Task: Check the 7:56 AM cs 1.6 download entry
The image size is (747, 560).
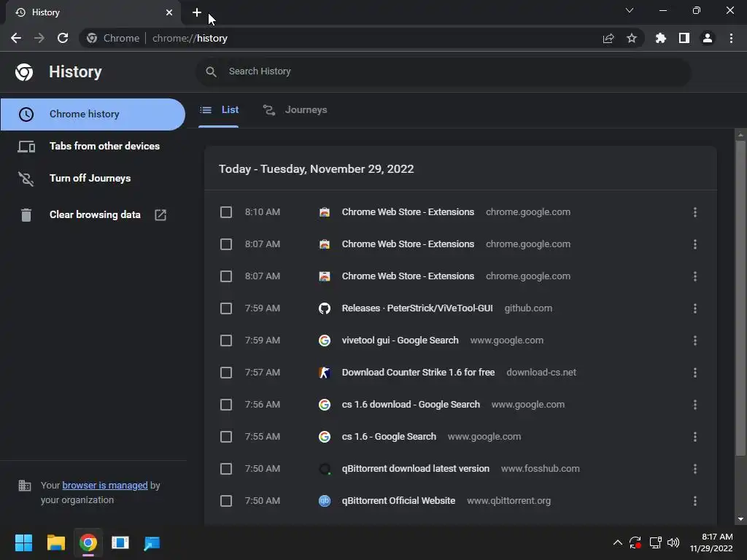Action: tap(226, 405)
